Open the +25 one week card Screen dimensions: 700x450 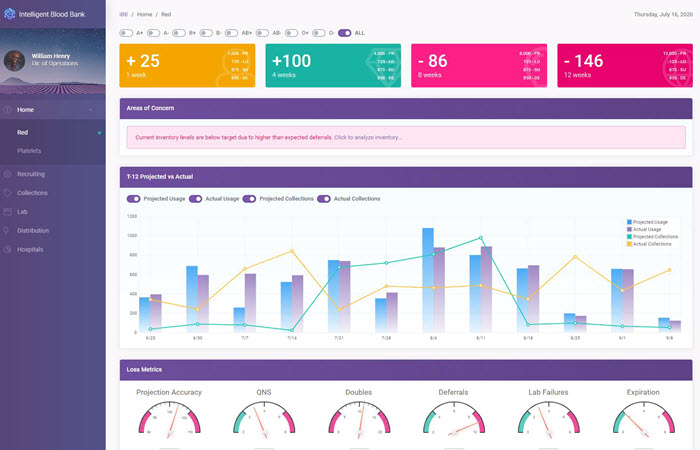pyautogui.click(x=186, y=65)
